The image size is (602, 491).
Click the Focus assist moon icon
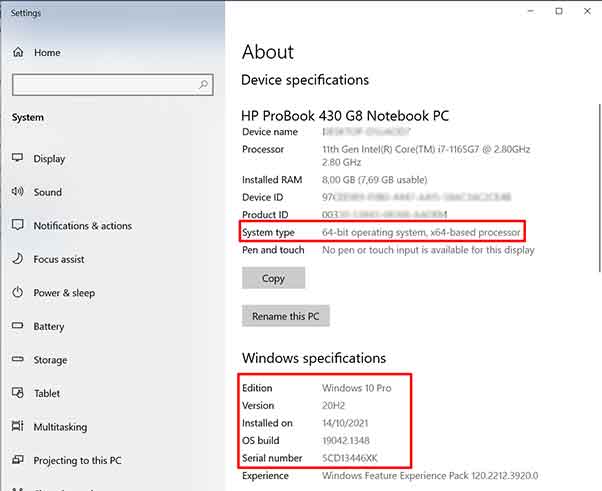(18, 258)
